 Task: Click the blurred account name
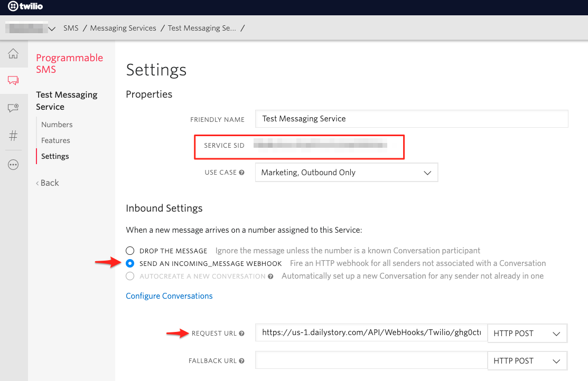click(x=26, y=28)
